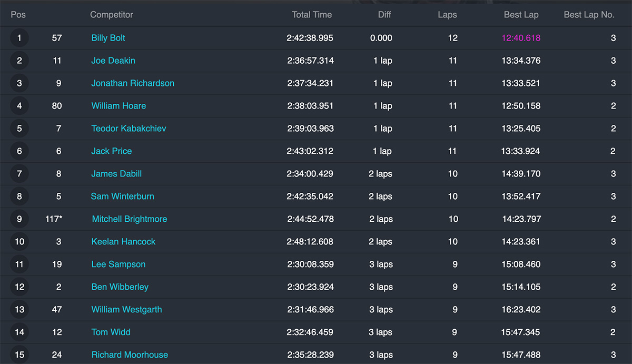632x364 pixels.
Task: Click the Best Lap column header
Action: (521, 15)
